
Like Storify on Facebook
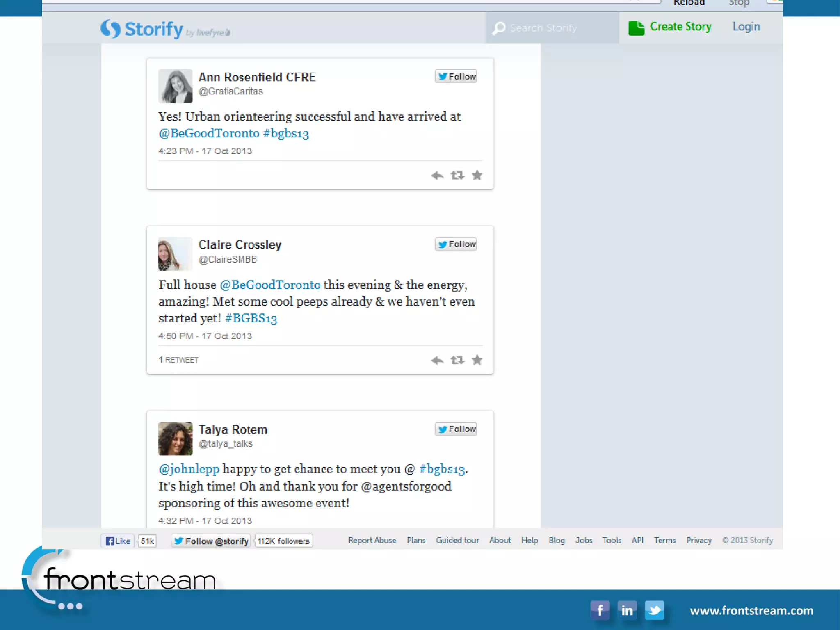click(x=118, y=541)
